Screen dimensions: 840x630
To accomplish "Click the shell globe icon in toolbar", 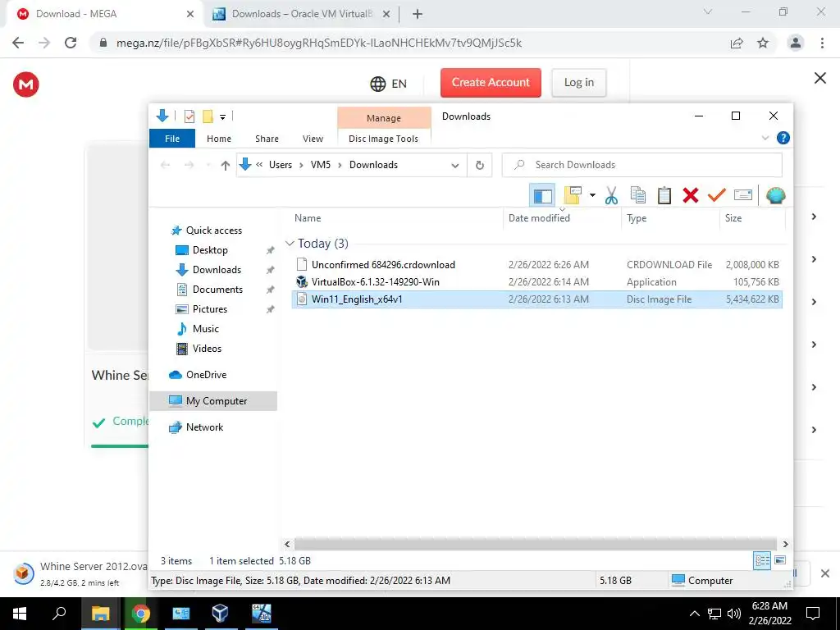I will pyautogui.click(x=775, y=195).
